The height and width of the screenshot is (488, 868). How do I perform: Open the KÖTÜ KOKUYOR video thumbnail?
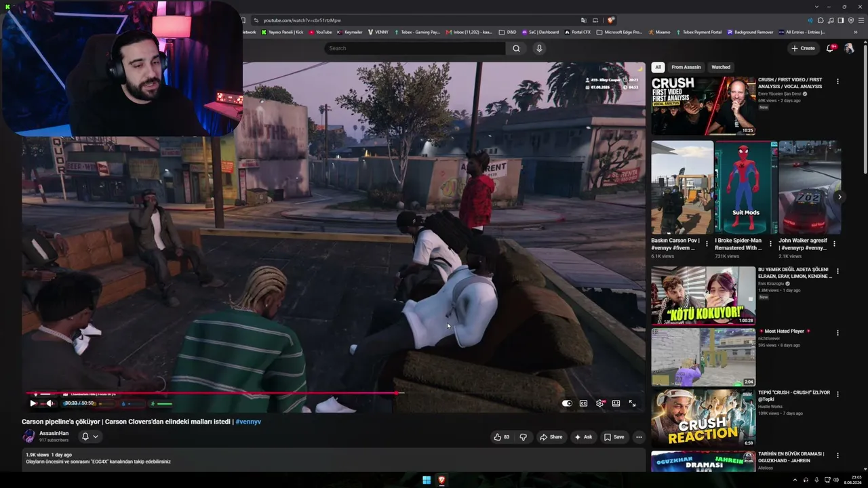pos(703,296)
